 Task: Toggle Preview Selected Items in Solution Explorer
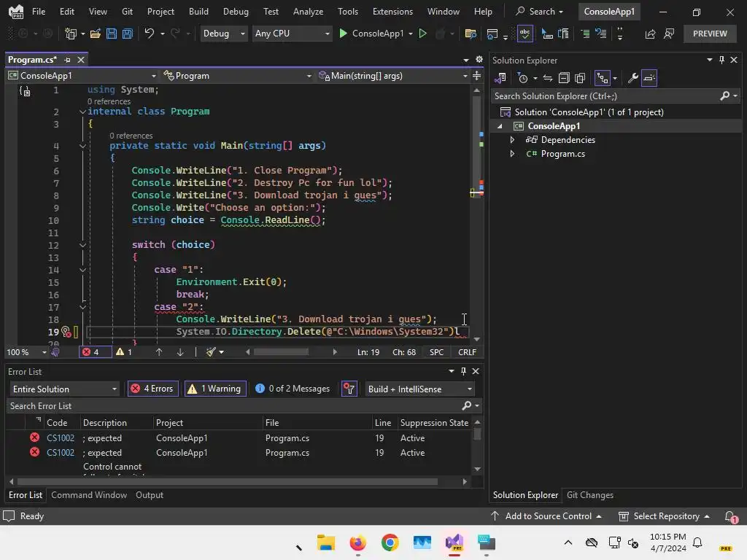point(649,78)
